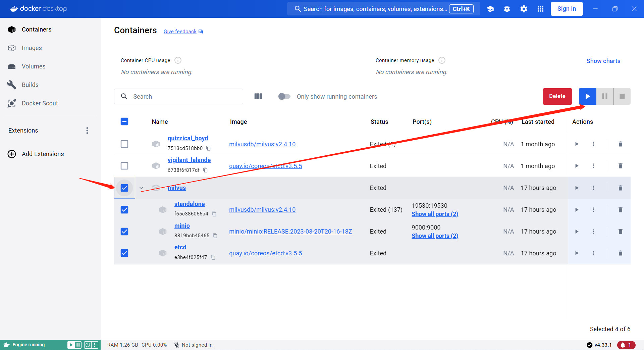Delete the minio container
The width and height of the screenshot is (644, 350).
[x=621, y=232]
